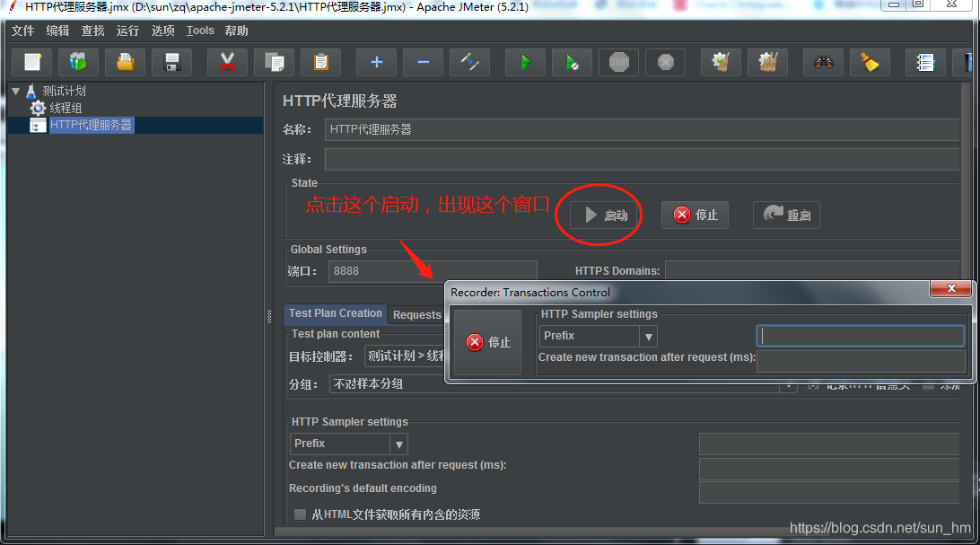
Task: Open the Function Helper list icon
Action: [x=925, y=62]
